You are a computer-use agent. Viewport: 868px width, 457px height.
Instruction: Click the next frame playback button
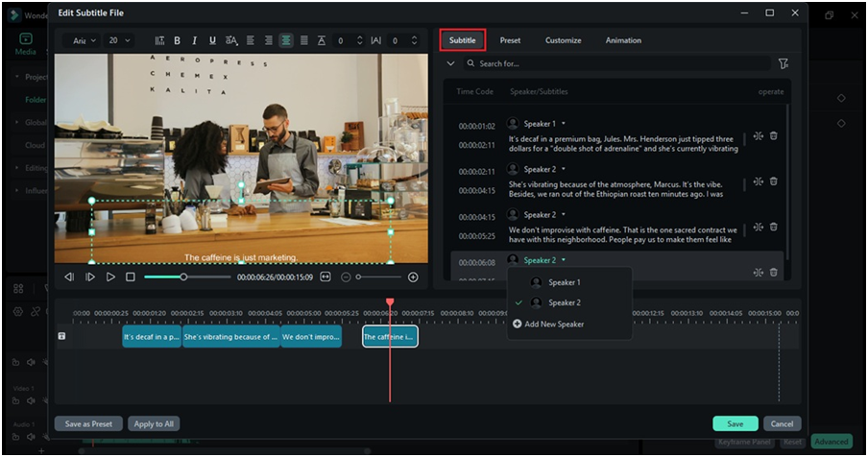point(90,277)
